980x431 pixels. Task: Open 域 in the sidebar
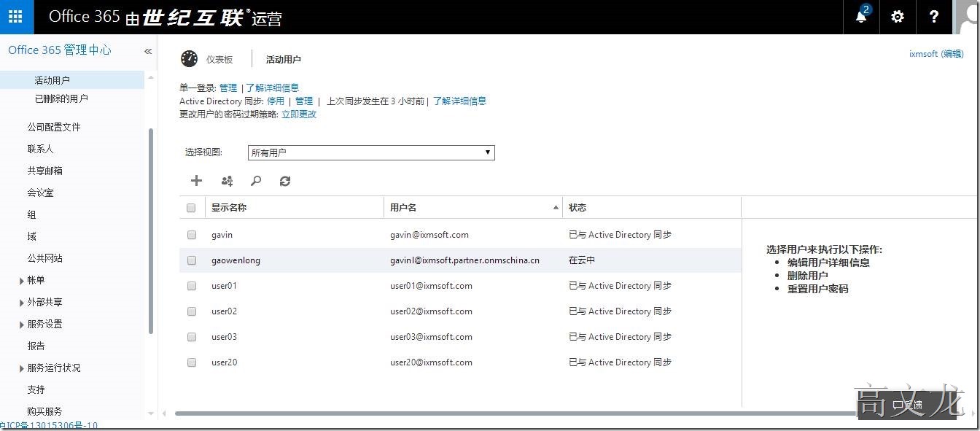32,236
